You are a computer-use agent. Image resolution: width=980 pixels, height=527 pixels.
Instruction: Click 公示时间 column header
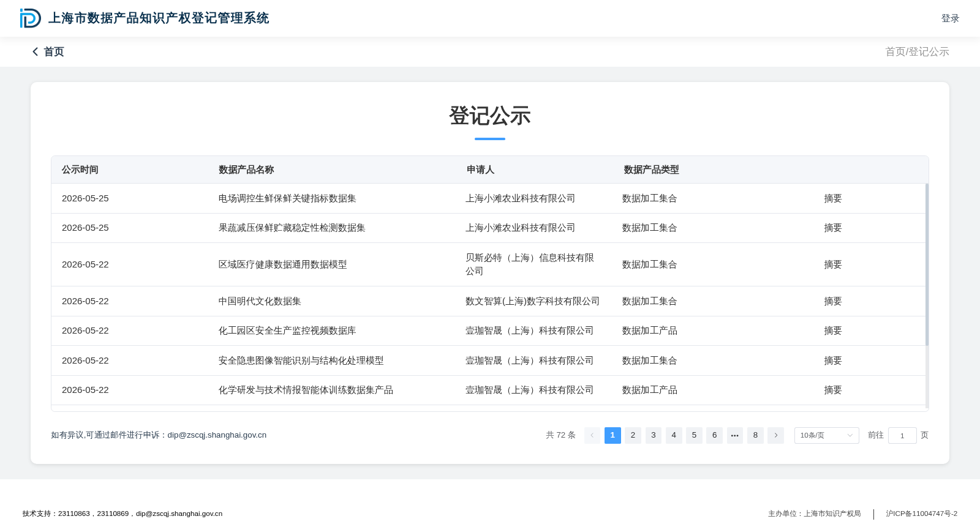[80, 170]
